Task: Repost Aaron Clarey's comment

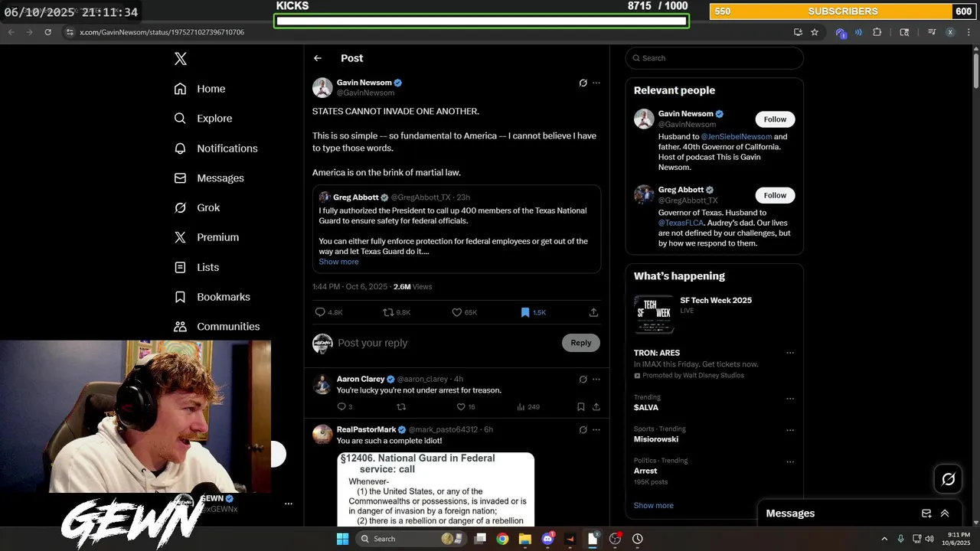Action: [x=401, y=407]
